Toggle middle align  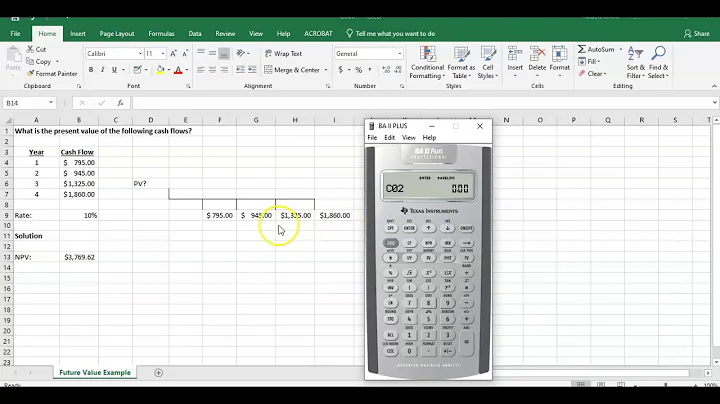click(212, 54)
